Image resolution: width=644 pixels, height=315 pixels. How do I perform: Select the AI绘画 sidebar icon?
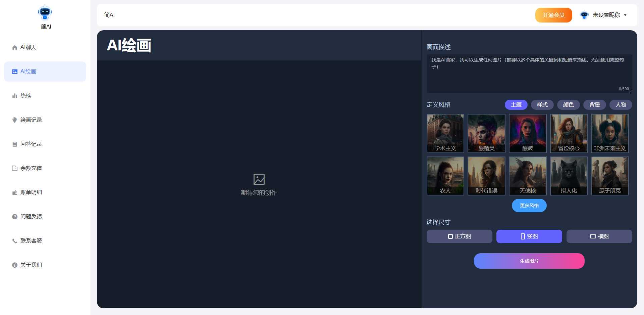[14, 71]
